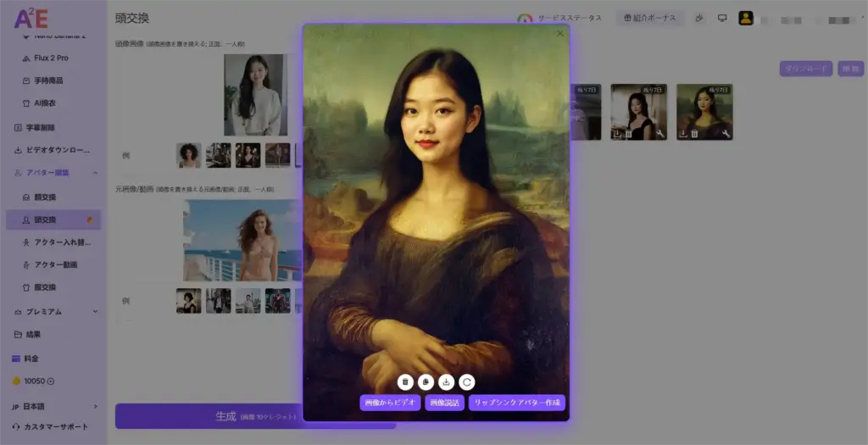
Task: Click the regenerate circular arrow icon
Action: [x=467, y=382]
